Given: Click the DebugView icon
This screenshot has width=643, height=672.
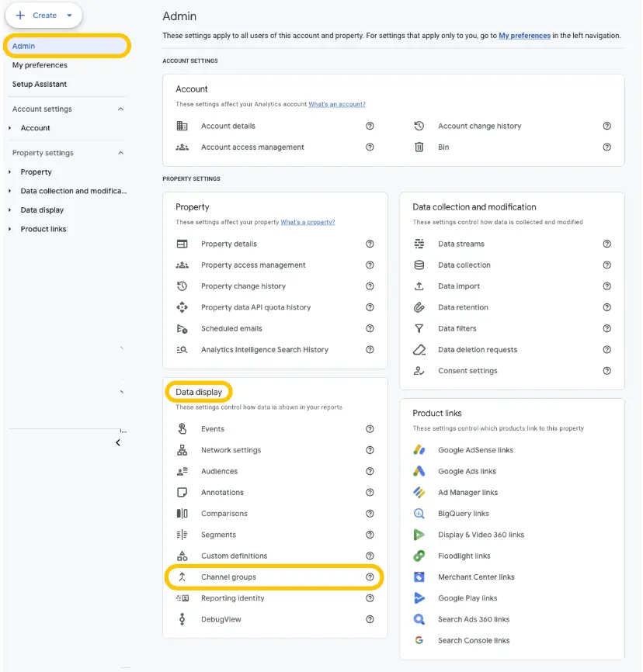Looking at the screenshot, I should [x=182, y=619].
